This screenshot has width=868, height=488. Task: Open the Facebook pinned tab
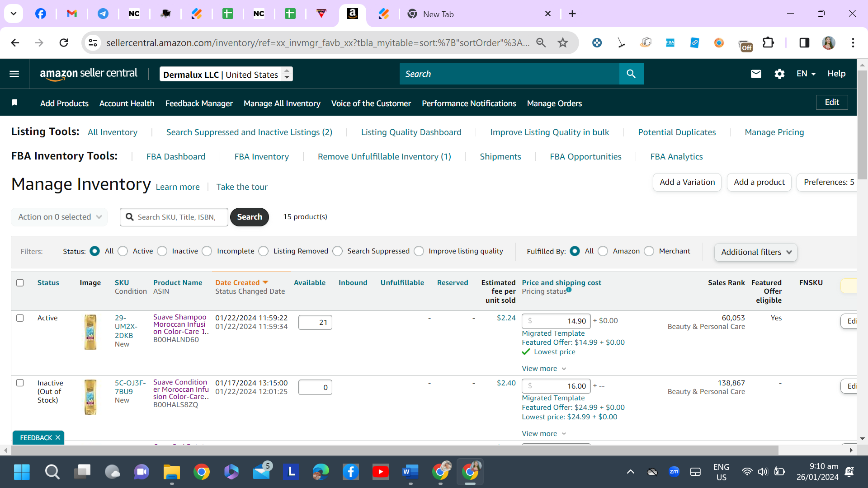[x=41, y=14]
